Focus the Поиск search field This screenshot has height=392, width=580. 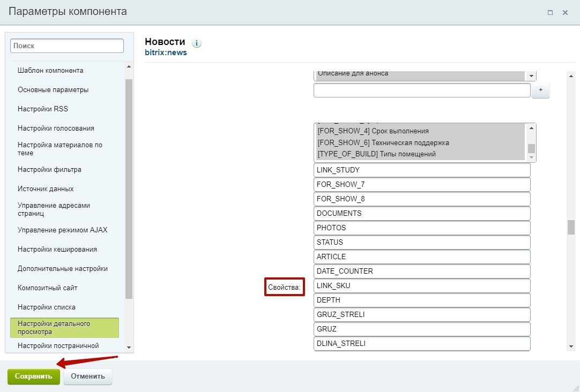click(x=67, y=46)
